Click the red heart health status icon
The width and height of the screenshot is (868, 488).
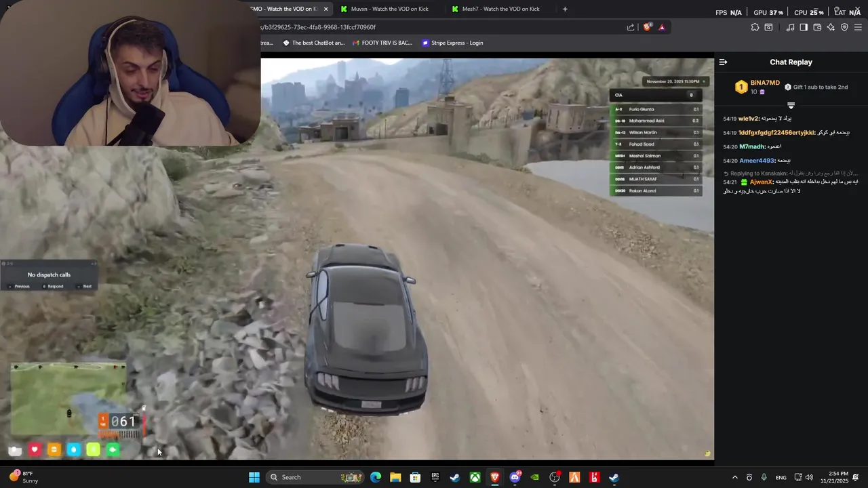click(x=35, y=449)
